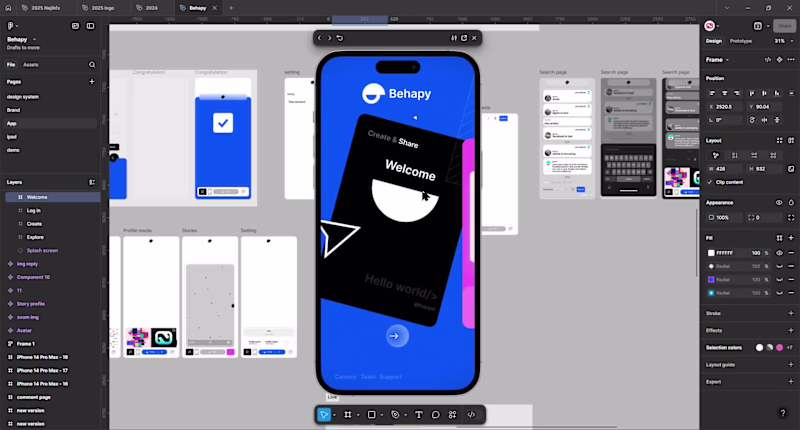The height and width of the screenshot is (430, 800).
Task: Switch to the Design tab
Action: click(714, 41)
